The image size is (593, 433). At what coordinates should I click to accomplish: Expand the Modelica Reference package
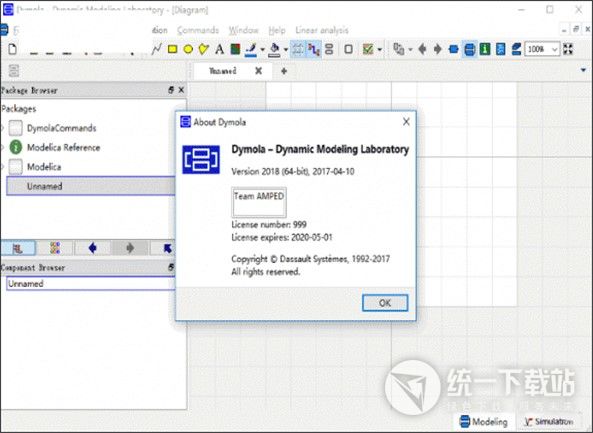2,147
